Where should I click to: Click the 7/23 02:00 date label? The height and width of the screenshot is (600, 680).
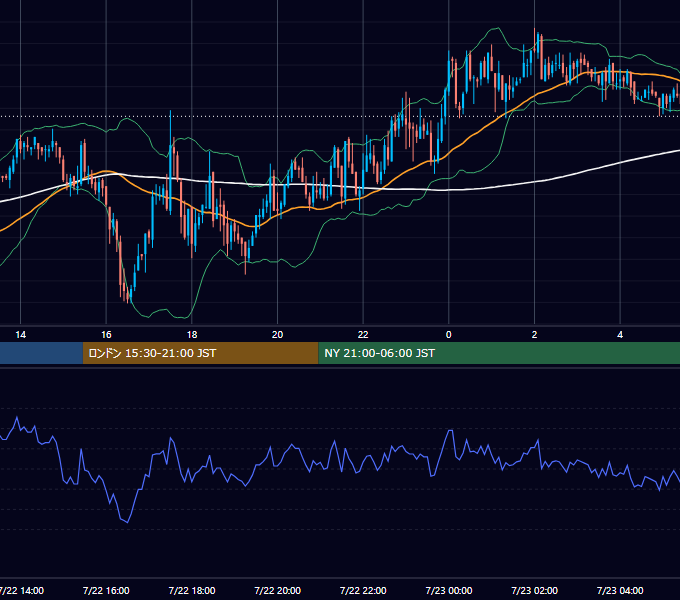click(x=534, y=590)
